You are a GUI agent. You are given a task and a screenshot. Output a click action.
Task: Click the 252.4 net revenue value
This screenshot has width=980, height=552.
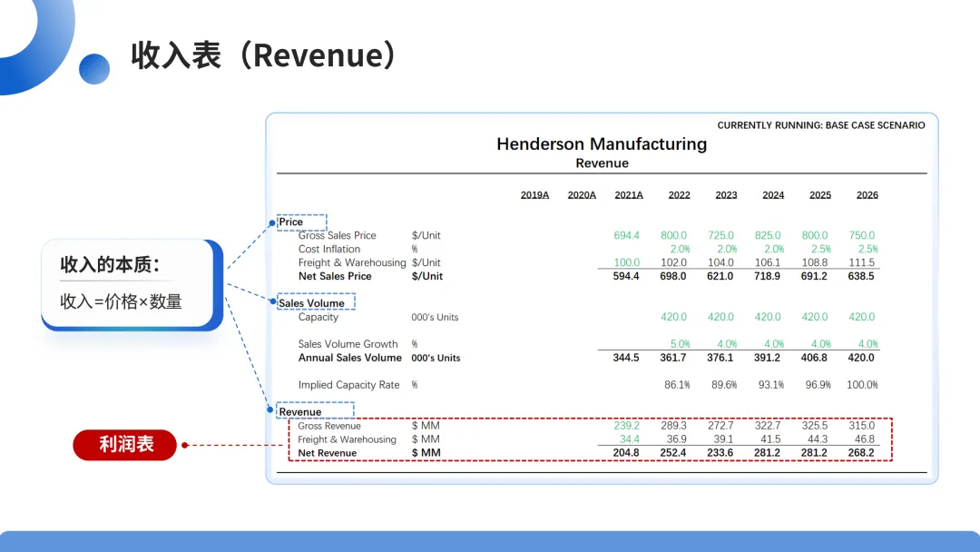pyautogui.click(x=672, y=453)
